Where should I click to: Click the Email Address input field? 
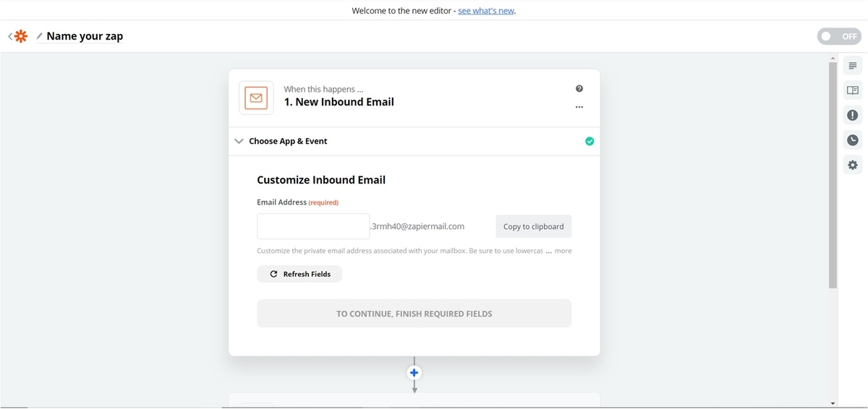313,226
